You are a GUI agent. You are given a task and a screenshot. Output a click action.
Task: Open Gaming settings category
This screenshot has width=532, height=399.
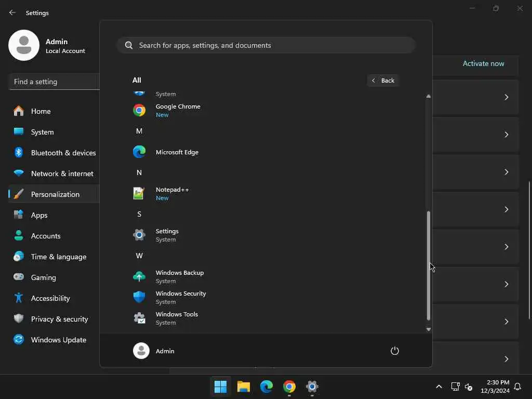[x=54, y=277]
